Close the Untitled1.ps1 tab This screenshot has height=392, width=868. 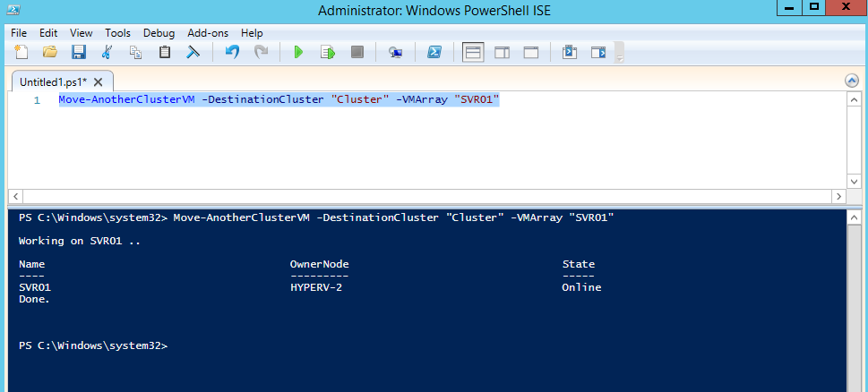pyautogui.click(x=99, y=81)
